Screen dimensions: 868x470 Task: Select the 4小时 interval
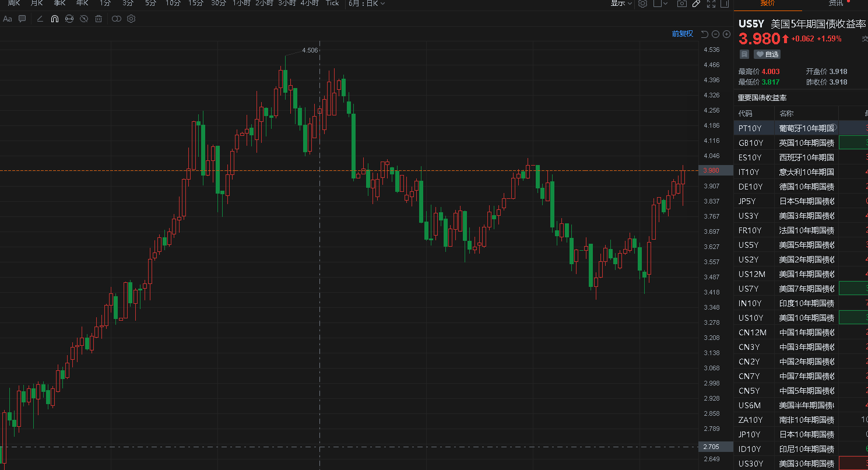coord(310,3)
